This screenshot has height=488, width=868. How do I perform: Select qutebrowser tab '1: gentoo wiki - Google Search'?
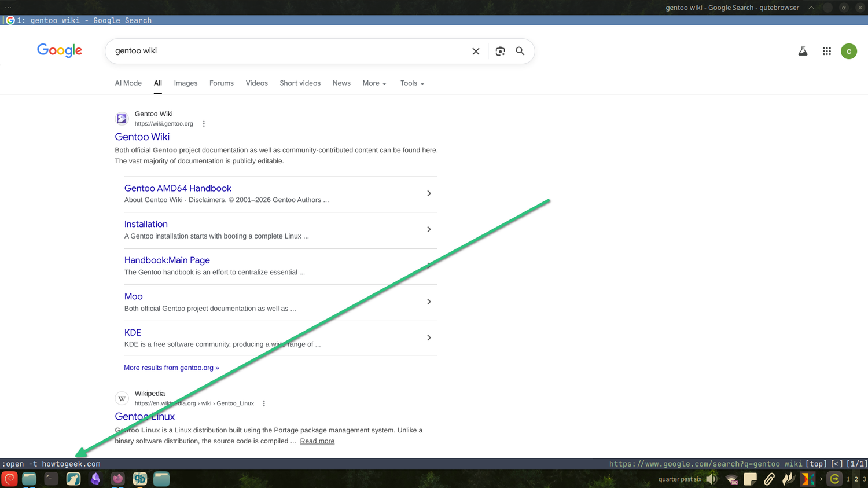point(434,20)
